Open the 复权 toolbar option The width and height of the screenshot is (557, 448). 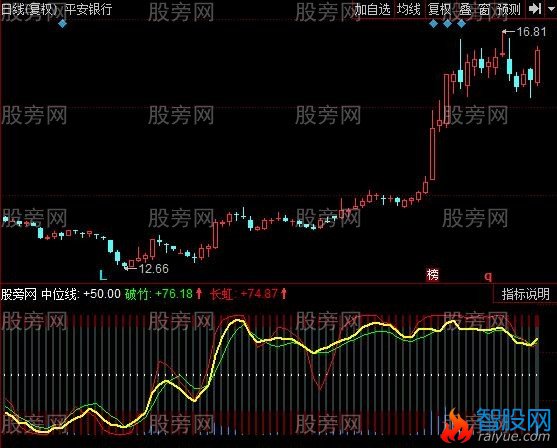[x=439, y=9]
